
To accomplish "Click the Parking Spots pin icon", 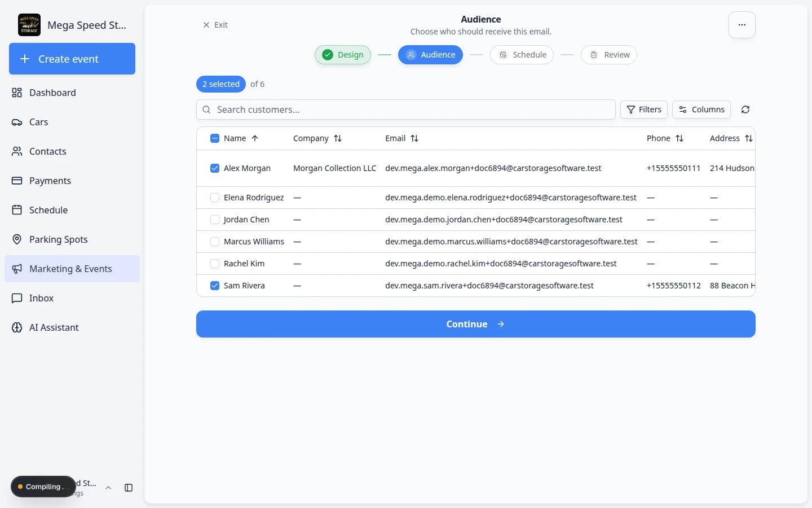I will 17,239.
